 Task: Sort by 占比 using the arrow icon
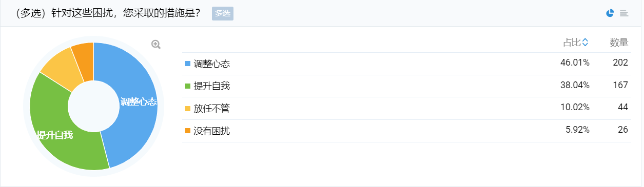[585, 43]
